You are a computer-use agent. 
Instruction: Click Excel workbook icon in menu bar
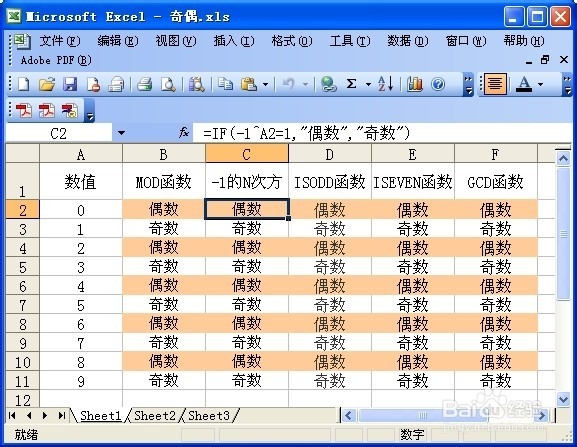22,41
